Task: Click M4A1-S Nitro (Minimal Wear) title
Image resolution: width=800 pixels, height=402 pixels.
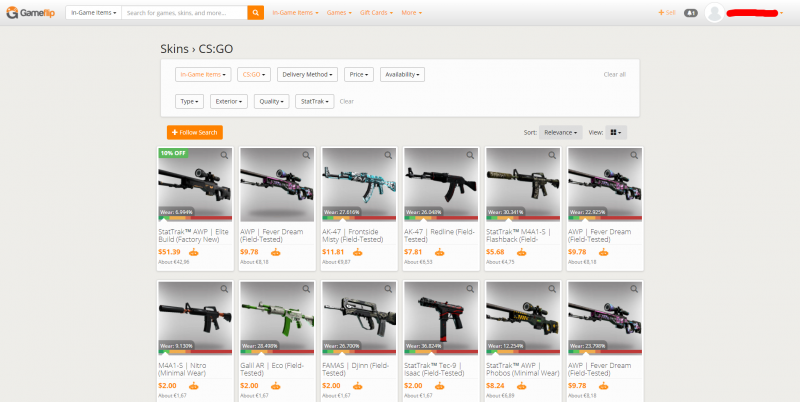Action: coord(184,369)
